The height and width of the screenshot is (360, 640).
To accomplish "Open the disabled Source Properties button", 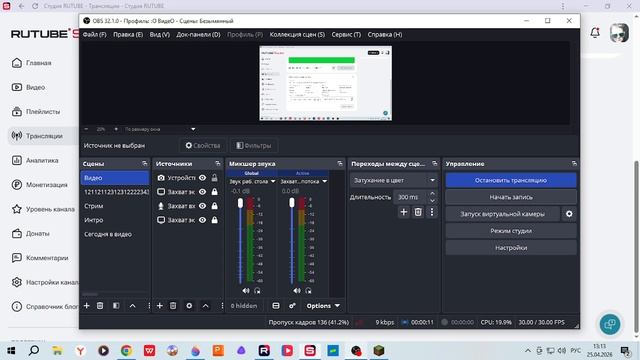I will [x=203, y=146].
